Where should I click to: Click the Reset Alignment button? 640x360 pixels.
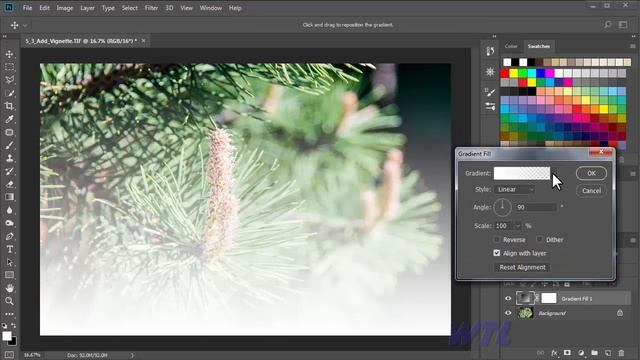522,267
